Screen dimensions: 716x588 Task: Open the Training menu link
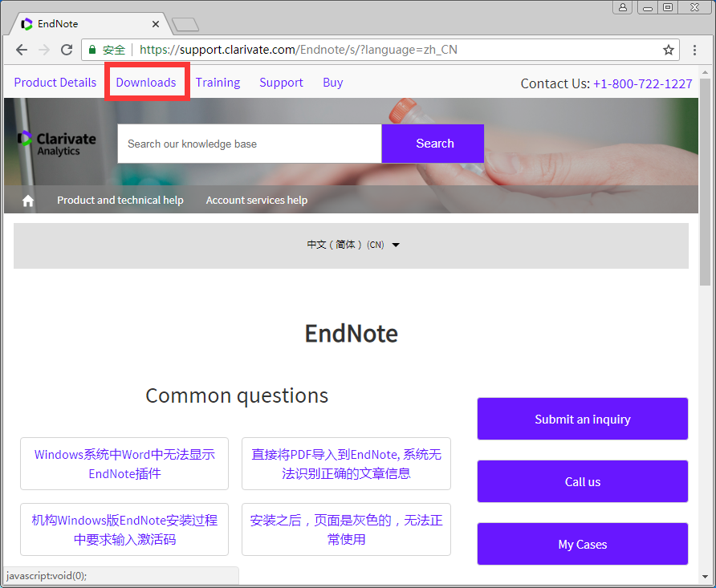pos(218,83)
